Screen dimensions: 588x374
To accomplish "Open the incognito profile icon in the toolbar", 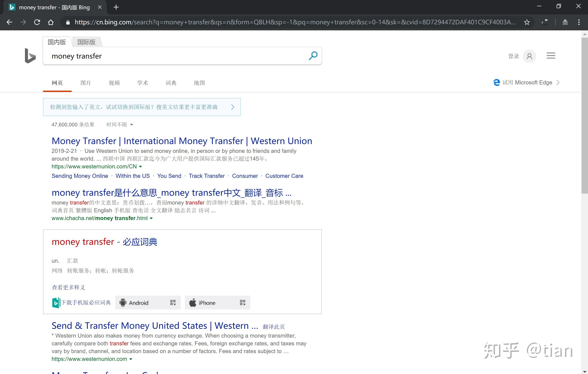I will [x=565, y=22].
